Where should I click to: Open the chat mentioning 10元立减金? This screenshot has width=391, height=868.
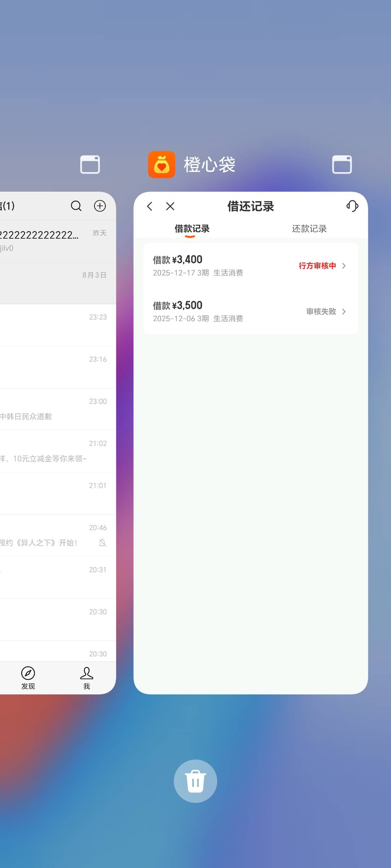54,451
